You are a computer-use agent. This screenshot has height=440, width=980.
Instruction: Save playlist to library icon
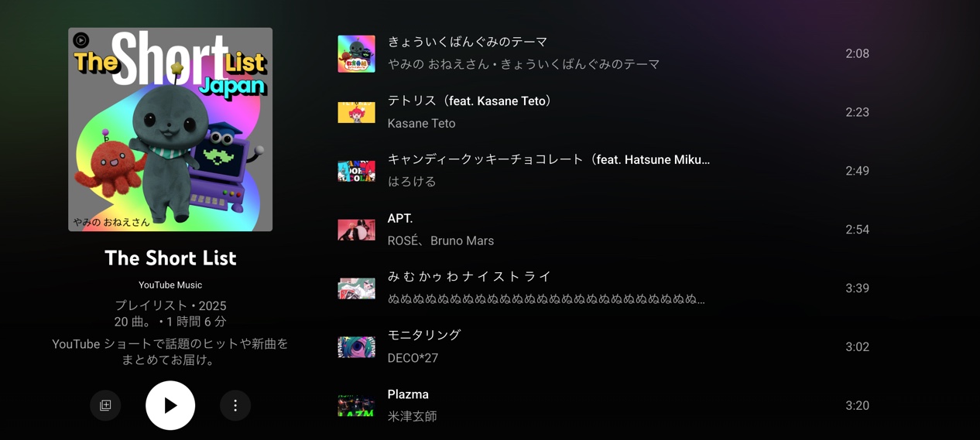point(105,405)
